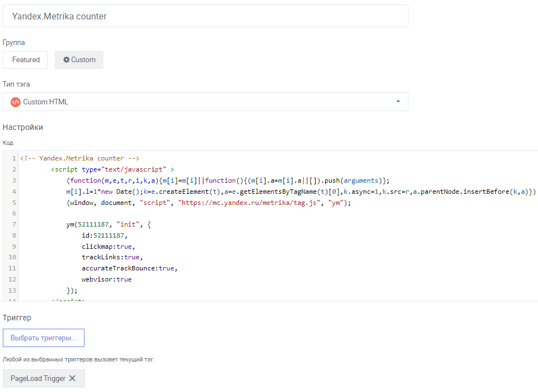This screenshot has width=538, height=392.
Task: Click the Группа label
Action: (14, 43)
